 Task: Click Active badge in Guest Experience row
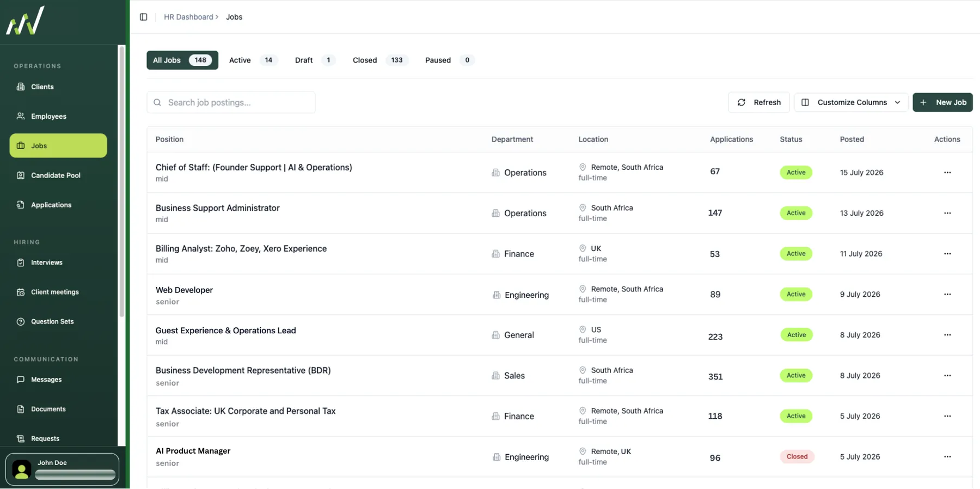point(796,335)
